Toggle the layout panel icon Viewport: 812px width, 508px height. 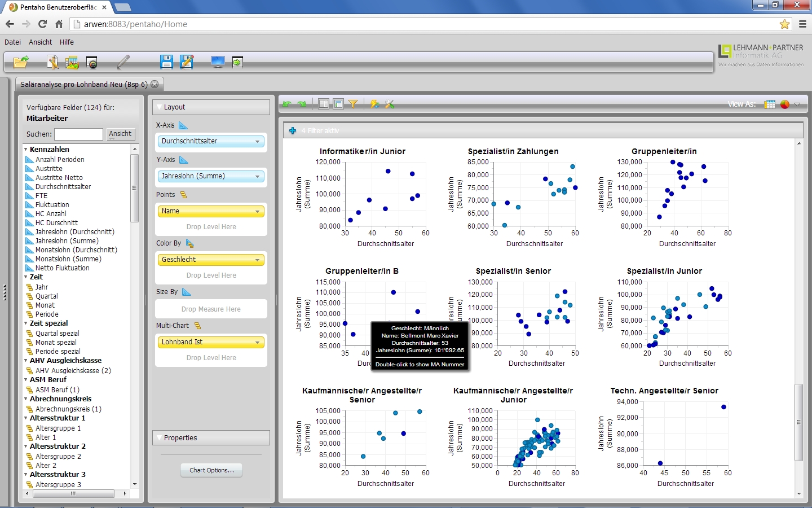click(338, 104)
